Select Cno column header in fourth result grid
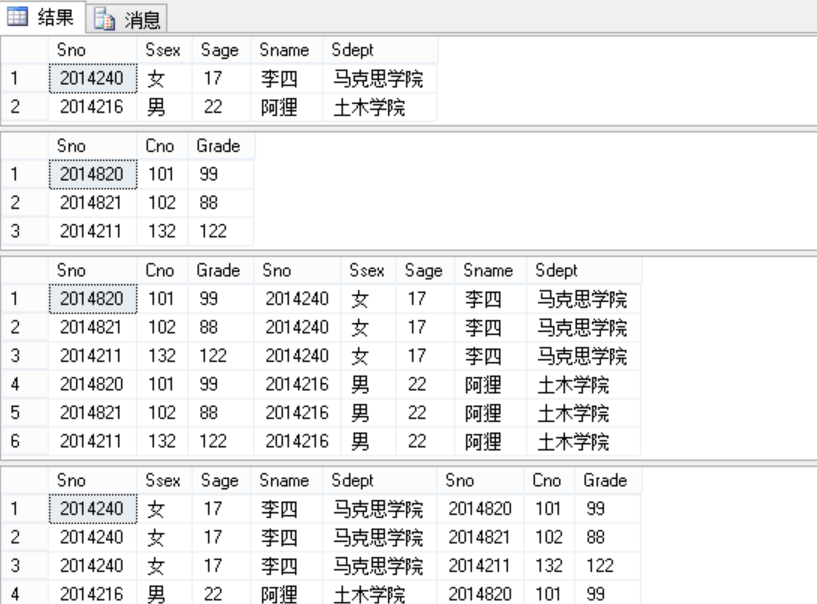 coord(549,480)
